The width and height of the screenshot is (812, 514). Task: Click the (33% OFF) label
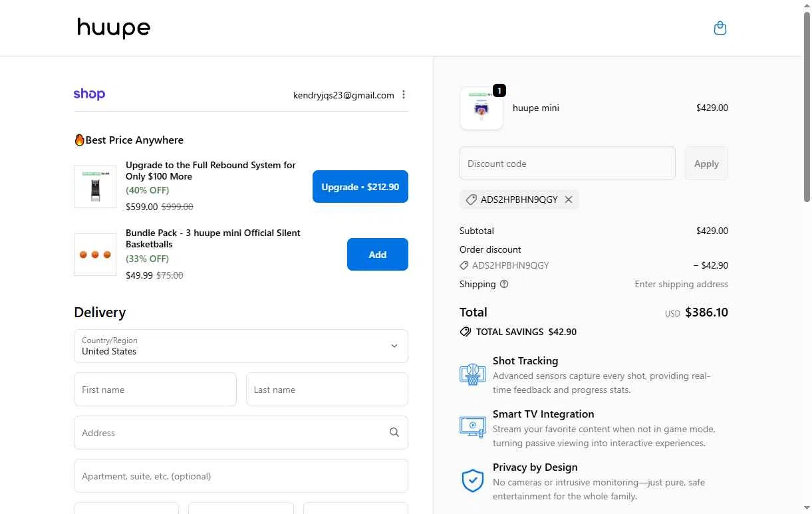pyautogui.click(x=147, y=259)
